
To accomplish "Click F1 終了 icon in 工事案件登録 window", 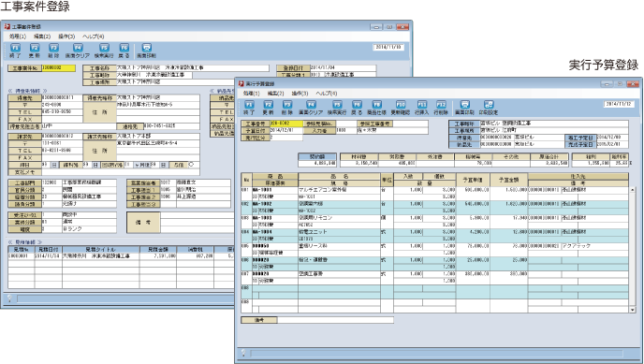I will click(15, 51).
